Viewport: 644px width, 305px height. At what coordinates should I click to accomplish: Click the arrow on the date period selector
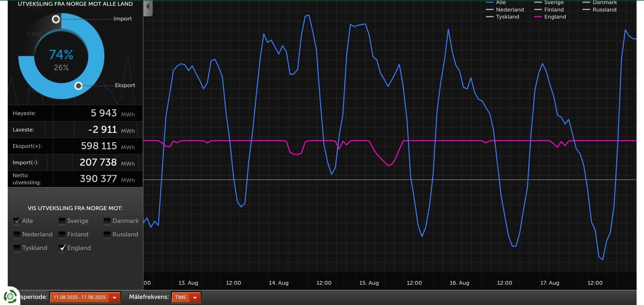pyautogui.click(x=114, y=298)
